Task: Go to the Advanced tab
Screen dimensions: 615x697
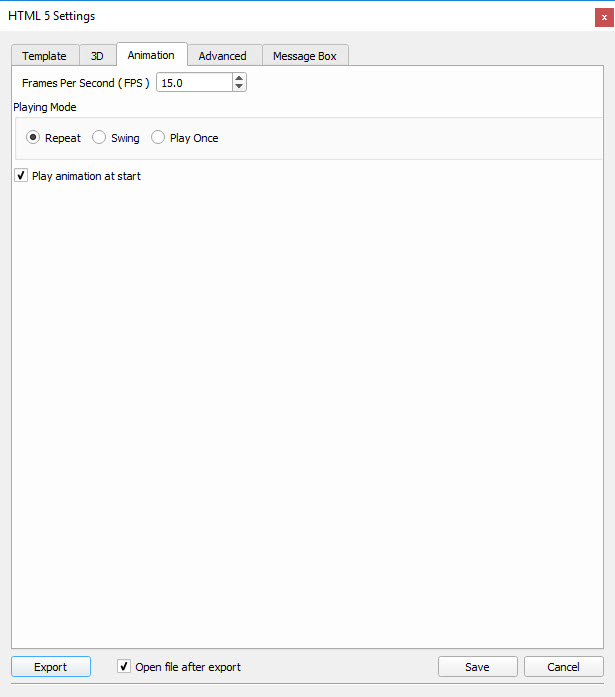Action: click(222, 56)
